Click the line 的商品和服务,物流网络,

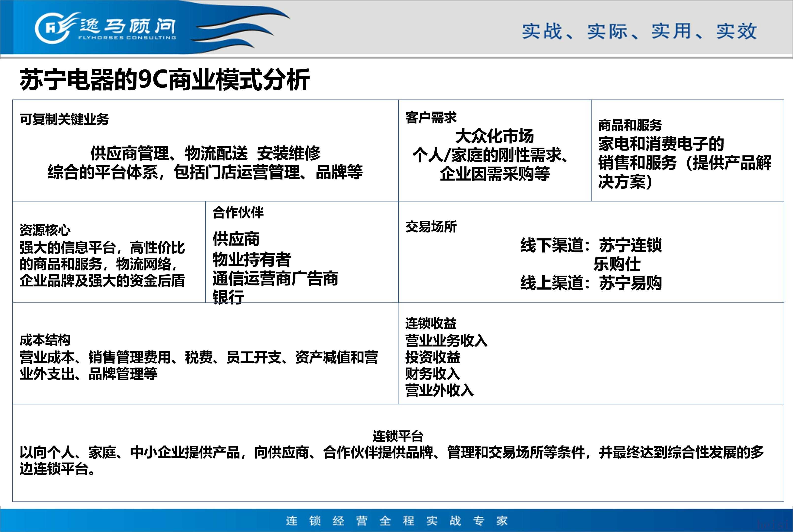98,264
